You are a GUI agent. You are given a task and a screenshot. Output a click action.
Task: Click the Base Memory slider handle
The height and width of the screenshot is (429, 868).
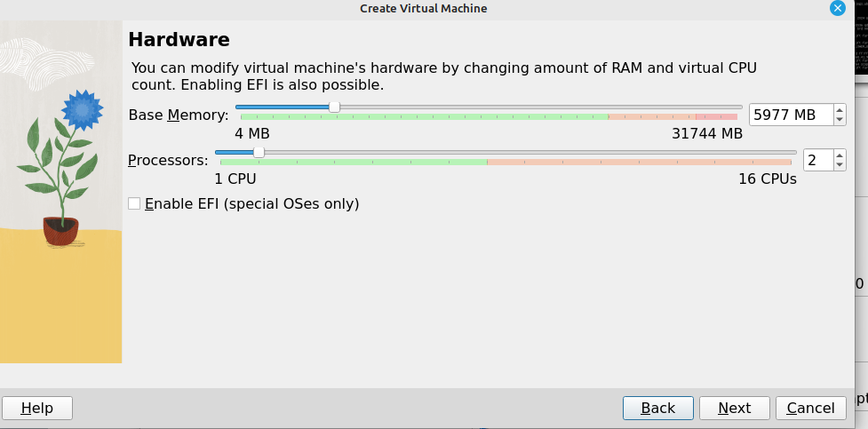tap(334, 107)
